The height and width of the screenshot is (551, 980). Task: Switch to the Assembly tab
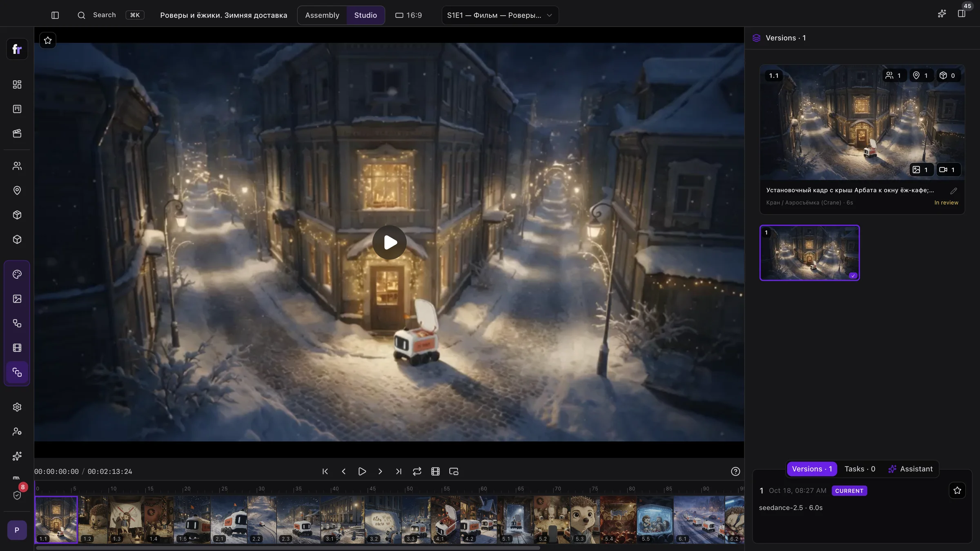coord(322,15)
